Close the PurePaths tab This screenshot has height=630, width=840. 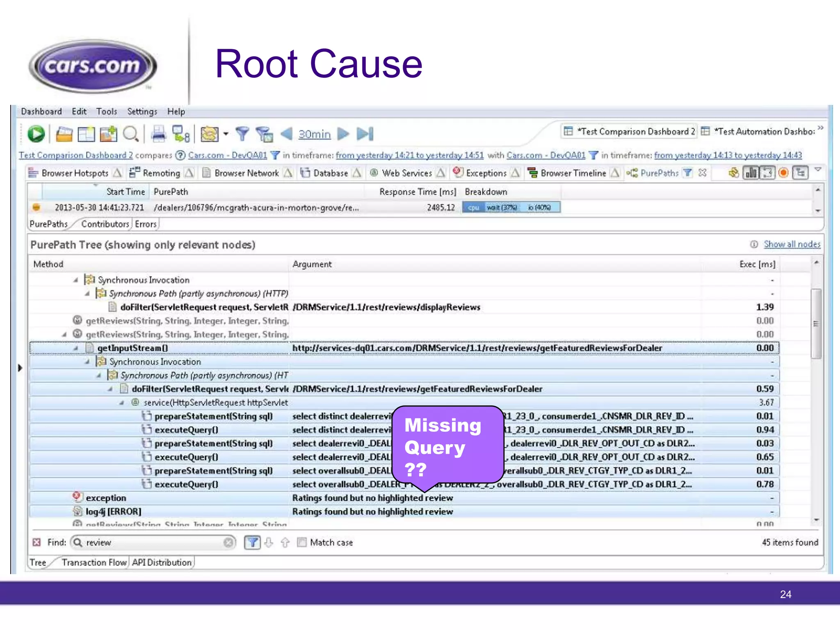point(702,173)
